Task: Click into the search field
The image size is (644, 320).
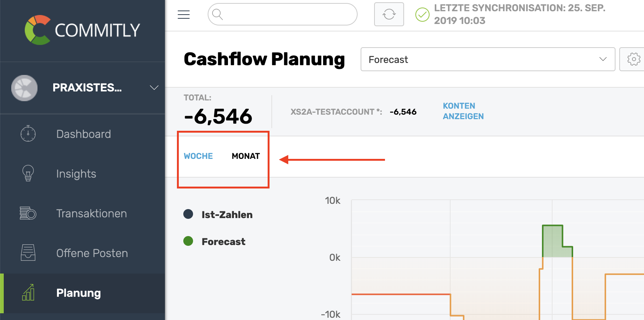Action: [x=283, y=14]
